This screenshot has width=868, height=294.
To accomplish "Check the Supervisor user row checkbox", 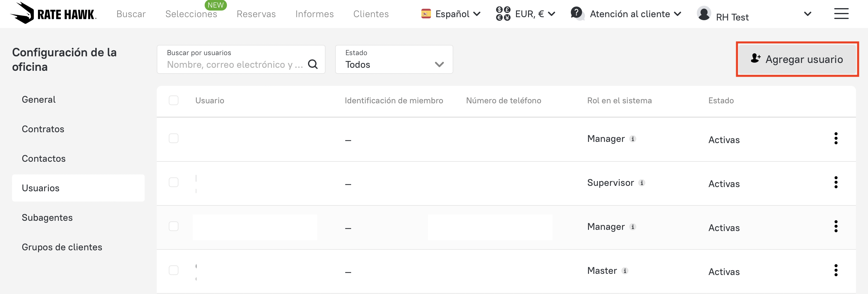I will pos(174,183).
